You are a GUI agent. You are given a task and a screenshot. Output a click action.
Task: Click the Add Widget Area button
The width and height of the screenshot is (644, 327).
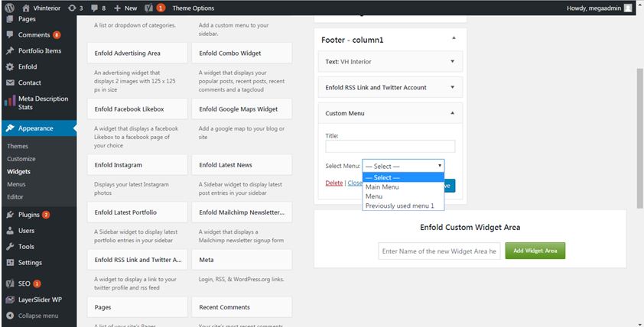coord(535,251)
